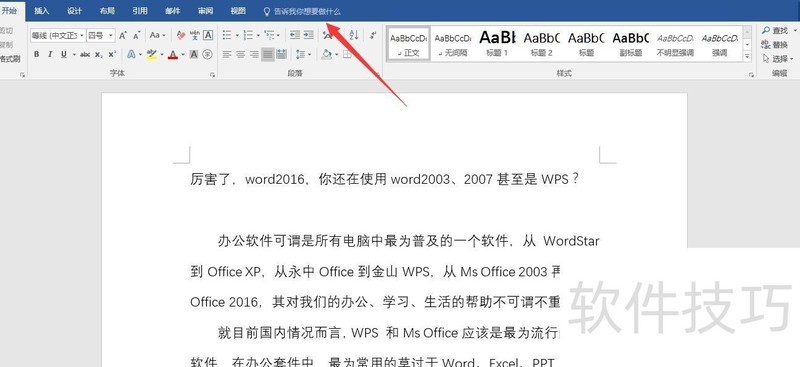The width and height of the screenshot is (800, 367).
Task: Align text to the right
Action: 254,54
